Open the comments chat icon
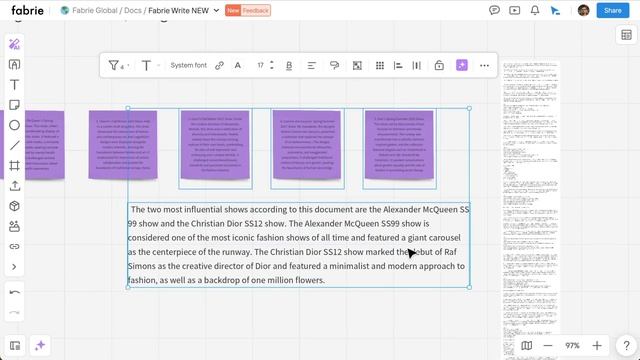Screen dimensions: 640x360 pyautogui.click(x=494, y=11)
